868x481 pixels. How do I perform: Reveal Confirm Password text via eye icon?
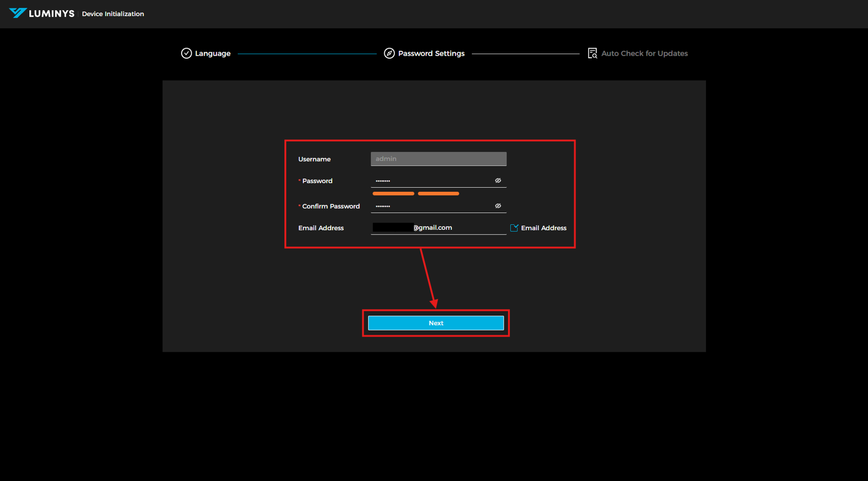498,206
